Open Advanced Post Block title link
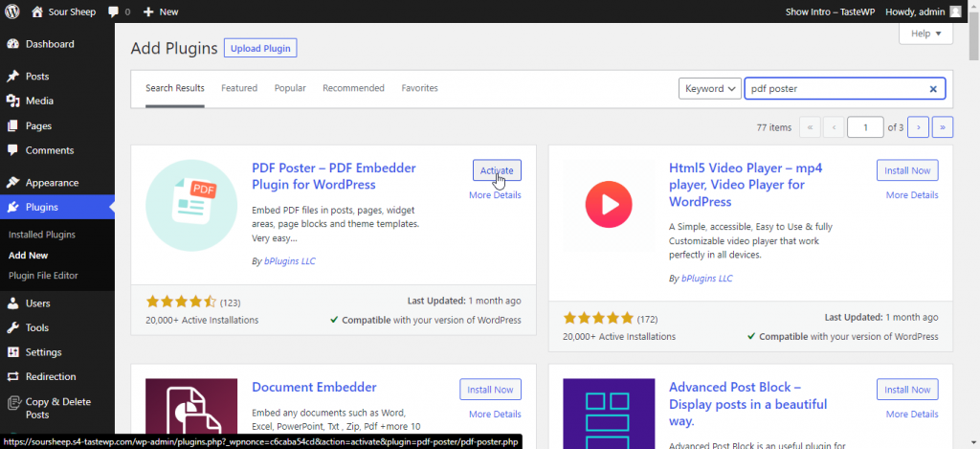The image size is (980, 449). coord(748,404)
